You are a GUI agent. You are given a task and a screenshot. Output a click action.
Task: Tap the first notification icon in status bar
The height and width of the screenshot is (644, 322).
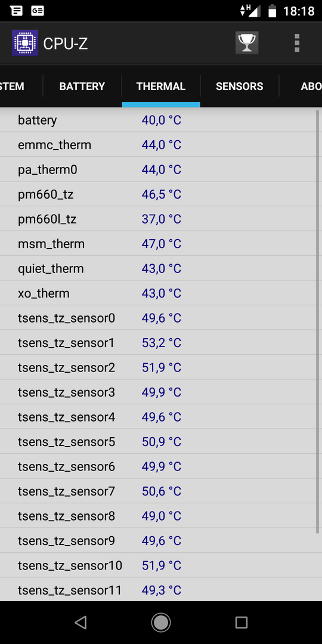(17, 11)
